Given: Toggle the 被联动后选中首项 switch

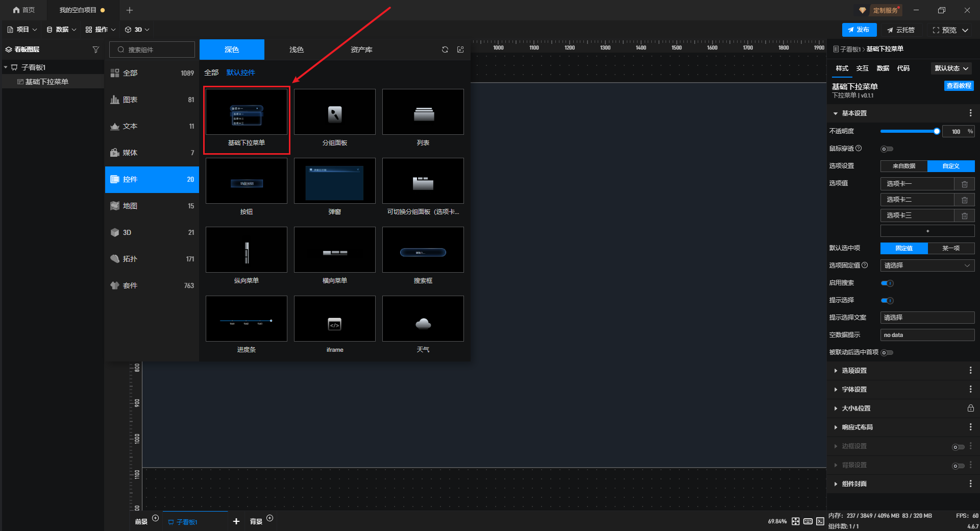Looking at the screenshot, I should click(887, 352).
